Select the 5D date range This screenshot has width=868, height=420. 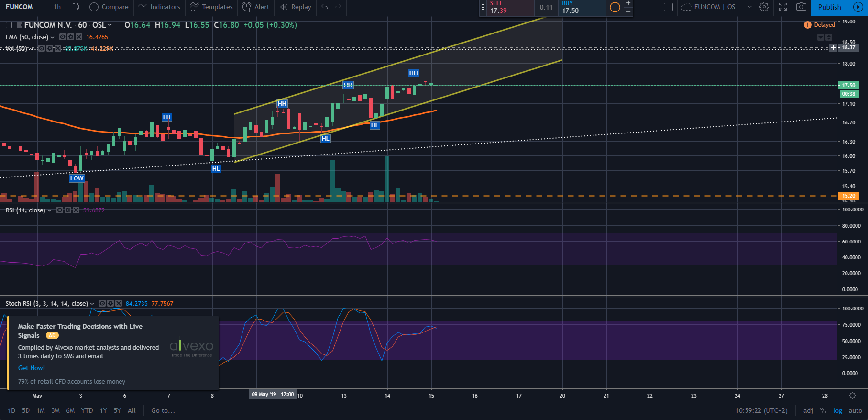click(26, 410)
